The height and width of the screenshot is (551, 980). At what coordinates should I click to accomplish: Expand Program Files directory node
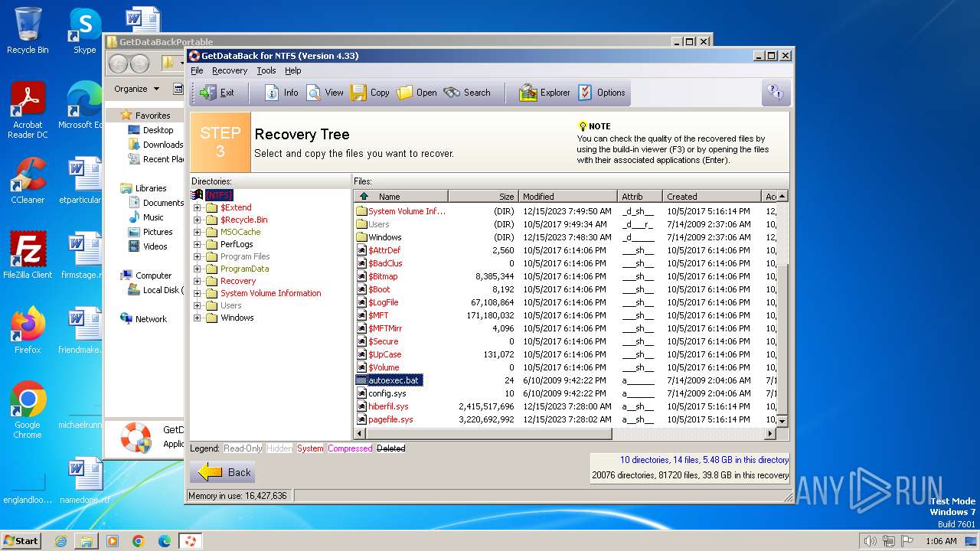(198, 256)
